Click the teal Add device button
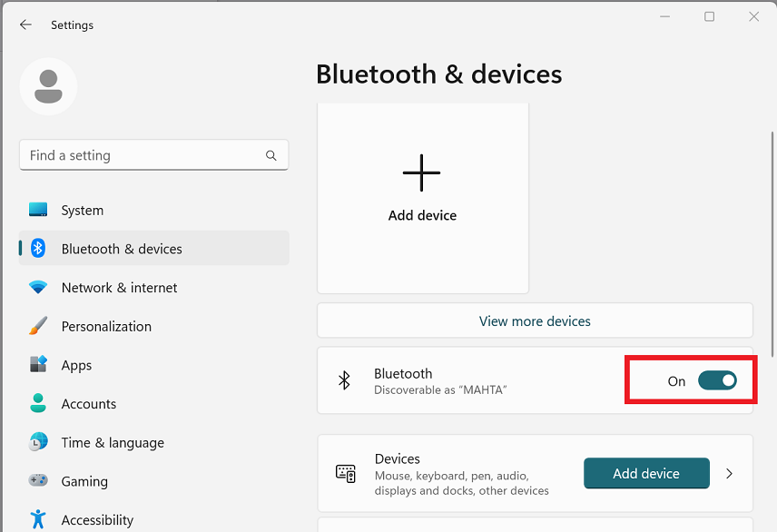Image resolution: width=777 pixels, height=532 pixels. point(646,473)
